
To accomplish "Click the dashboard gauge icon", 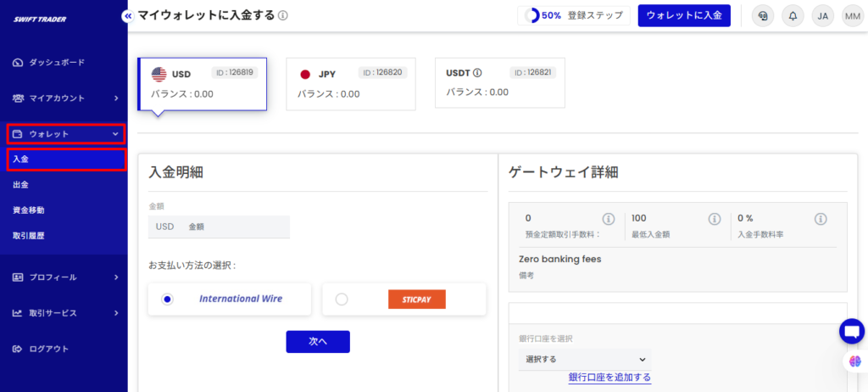I will click(18, 63).
